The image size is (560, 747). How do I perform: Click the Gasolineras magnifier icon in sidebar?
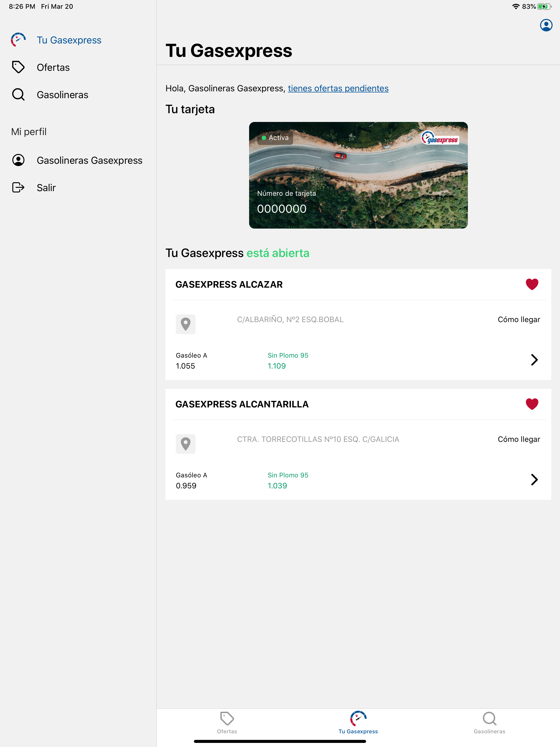(18, 95)
